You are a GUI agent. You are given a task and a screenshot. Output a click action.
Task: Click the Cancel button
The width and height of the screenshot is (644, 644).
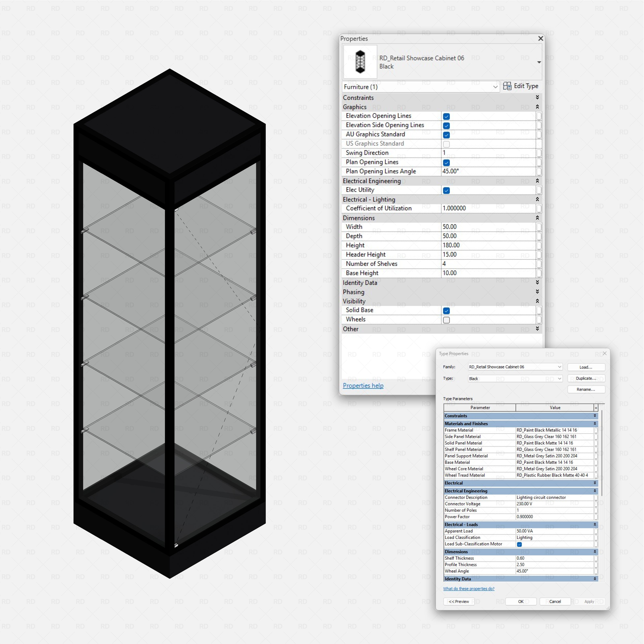click(555, 601)
